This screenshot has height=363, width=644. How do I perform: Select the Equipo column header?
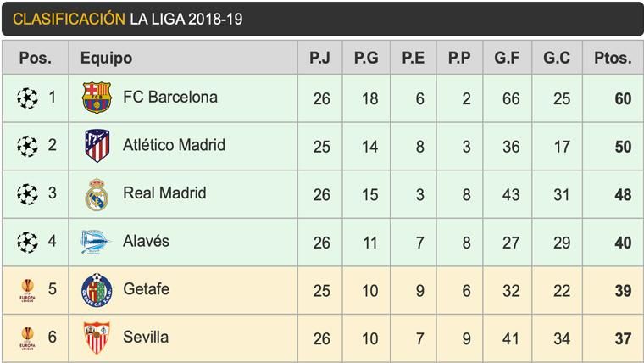click(x=106, y=59)
